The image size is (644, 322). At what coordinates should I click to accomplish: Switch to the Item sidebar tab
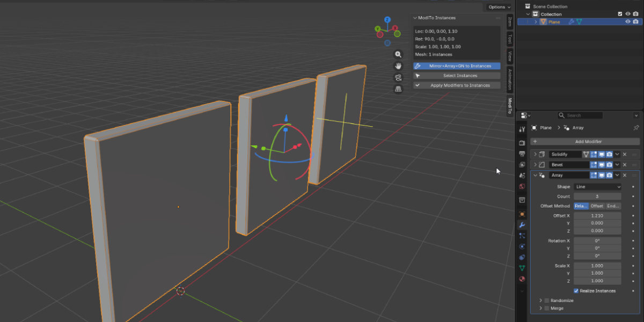click(x=510, y=21)
